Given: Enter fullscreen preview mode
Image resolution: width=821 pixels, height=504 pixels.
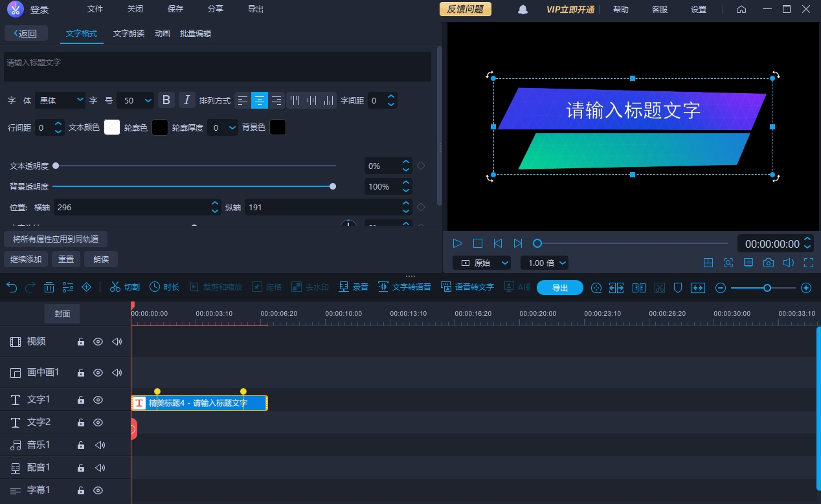Looking at the screenshot, I should point(808,263).
